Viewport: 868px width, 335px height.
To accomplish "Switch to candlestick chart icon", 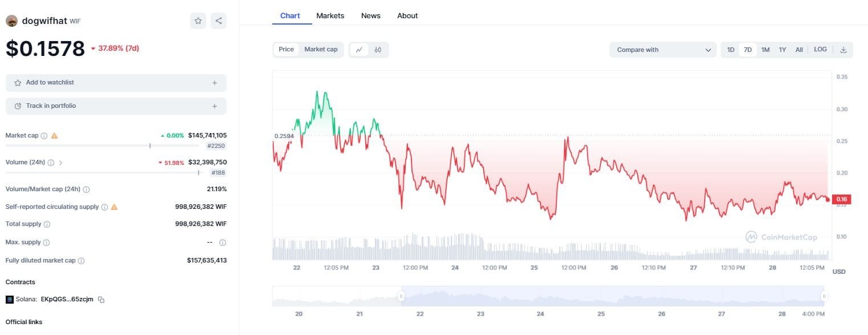I will tap(378, 50).
